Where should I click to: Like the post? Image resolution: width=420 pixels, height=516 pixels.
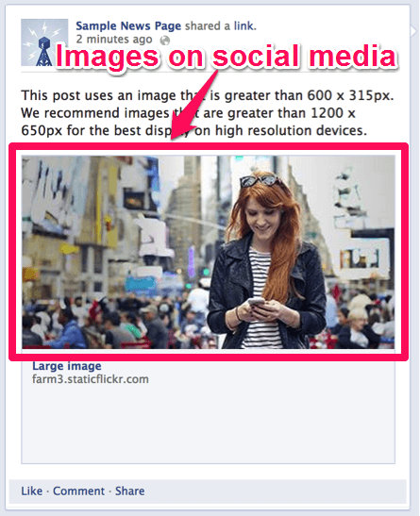click(31, 491)
